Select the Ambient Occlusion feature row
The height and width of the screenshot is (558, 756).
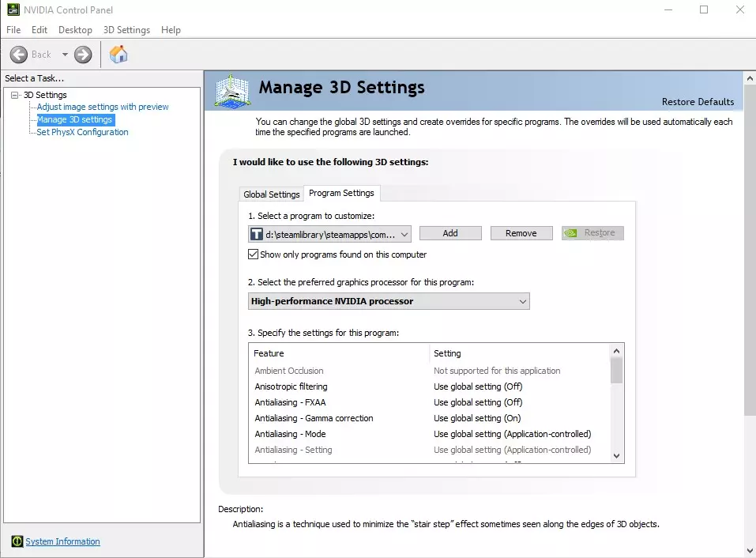pos(429,371)
